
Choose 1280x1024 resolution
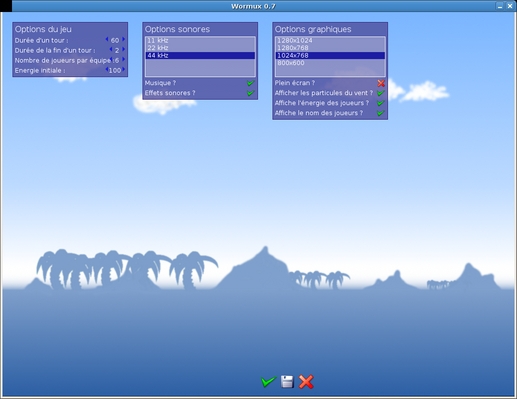(x=330, y=41)
